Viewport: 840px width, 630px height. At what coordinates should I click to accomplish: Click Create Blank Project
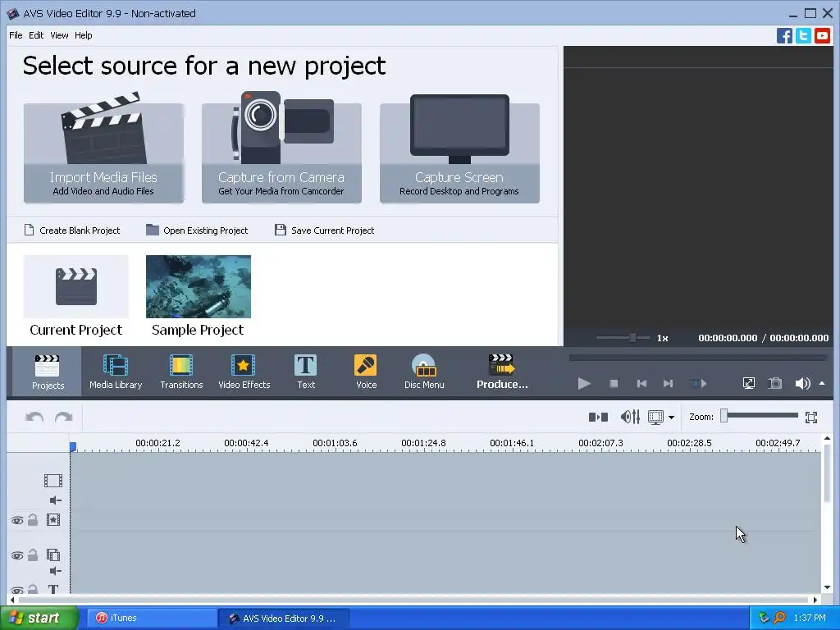pos(72,231)
